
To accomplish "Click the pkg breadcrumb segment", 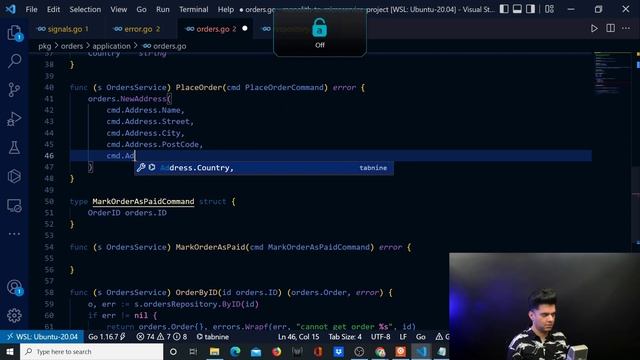I will pos(44,46).
